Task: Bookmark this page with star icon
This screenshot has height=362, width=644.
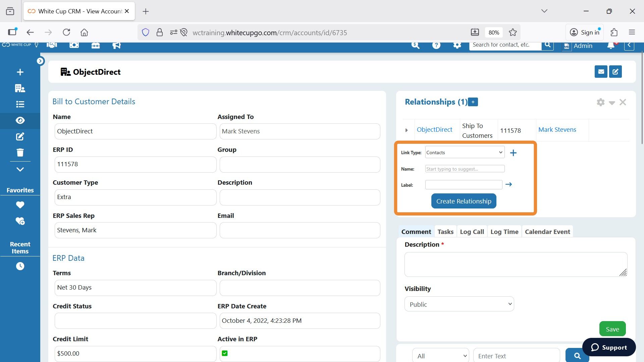Action: click(x=513, y=32)
